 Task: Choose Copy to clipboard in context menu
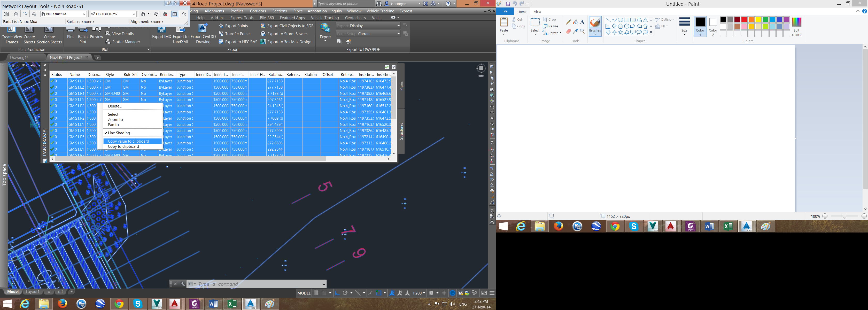point(133,146)
